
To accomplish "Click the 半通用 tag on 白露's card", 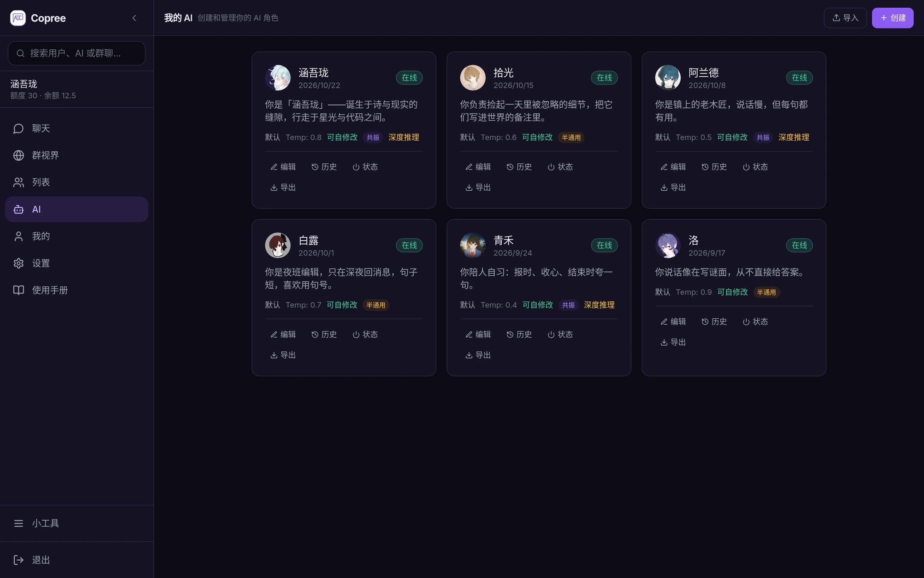I will click(x=376, y=305).
